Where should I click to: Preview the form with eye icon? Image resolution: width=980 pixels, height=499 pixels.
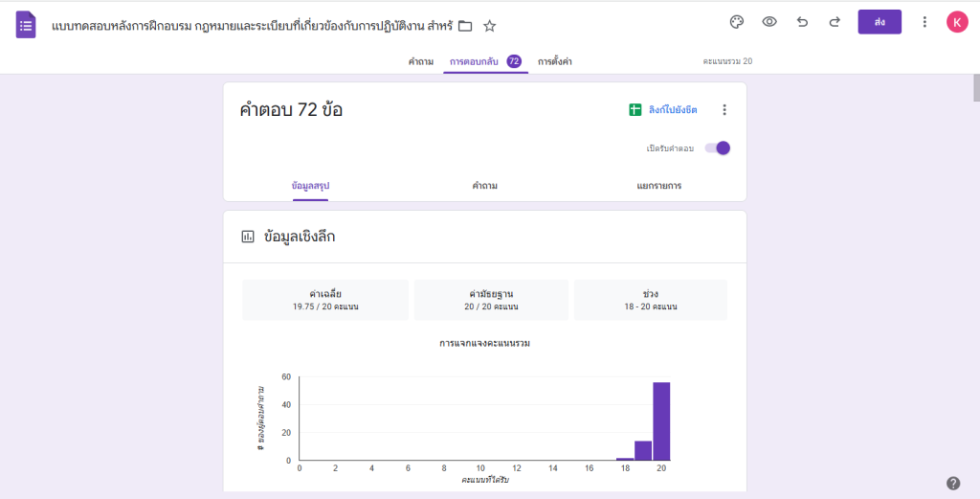(768, 22)
